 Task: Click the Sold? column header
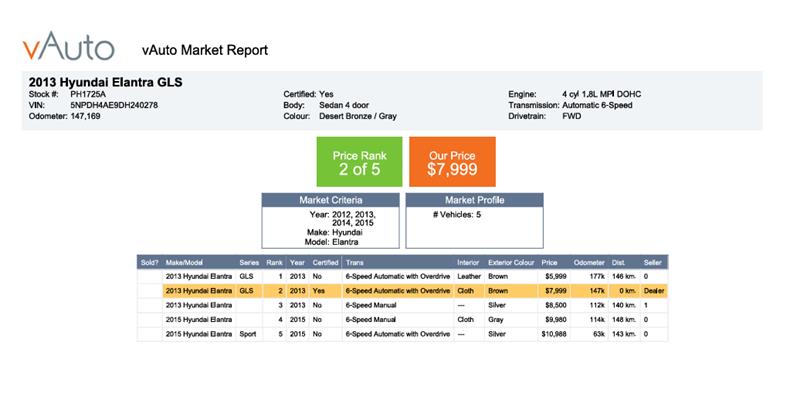point(149,263)
